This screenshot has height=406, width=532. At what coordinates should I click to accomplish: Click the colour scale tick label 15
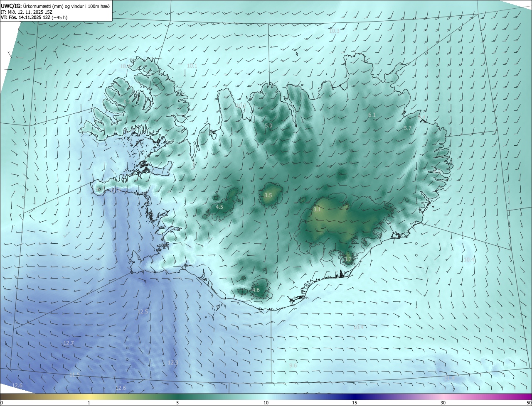[355, 403]
